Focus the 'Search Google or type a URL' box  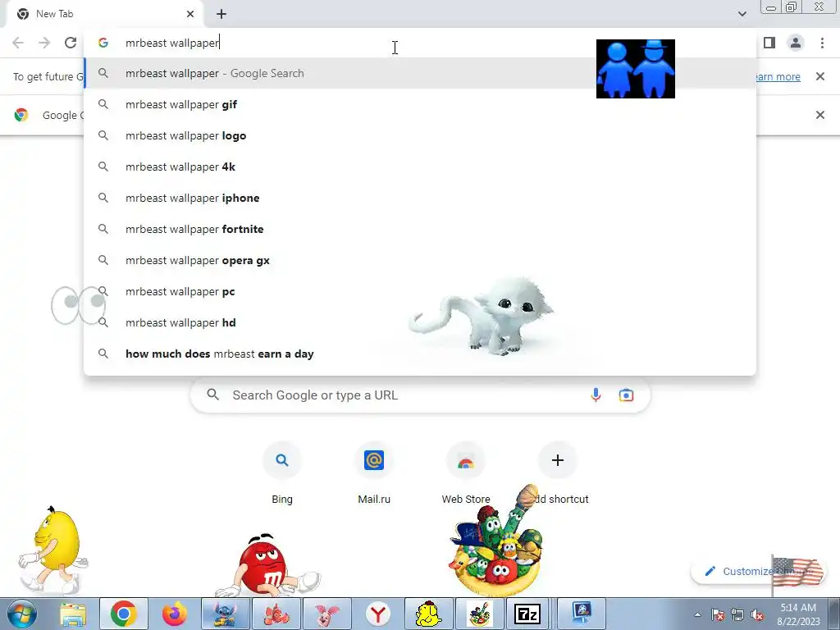click(421, 395)
